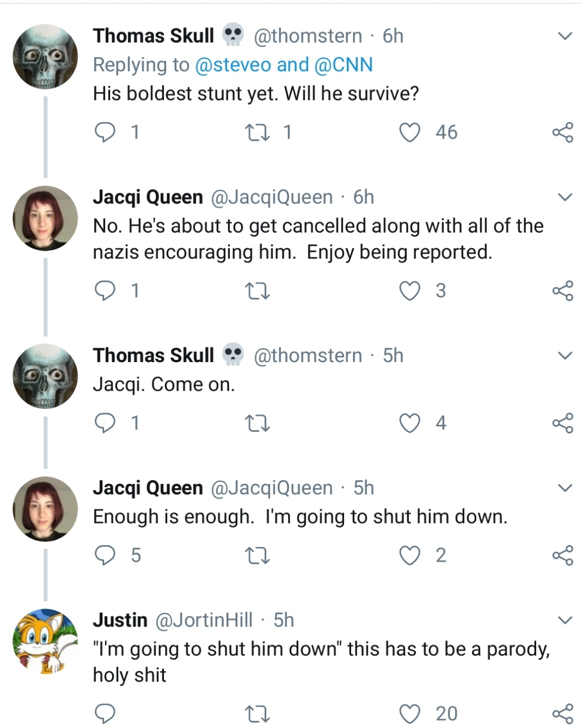Open the @steveo profile link

click(x=232, y=65)
